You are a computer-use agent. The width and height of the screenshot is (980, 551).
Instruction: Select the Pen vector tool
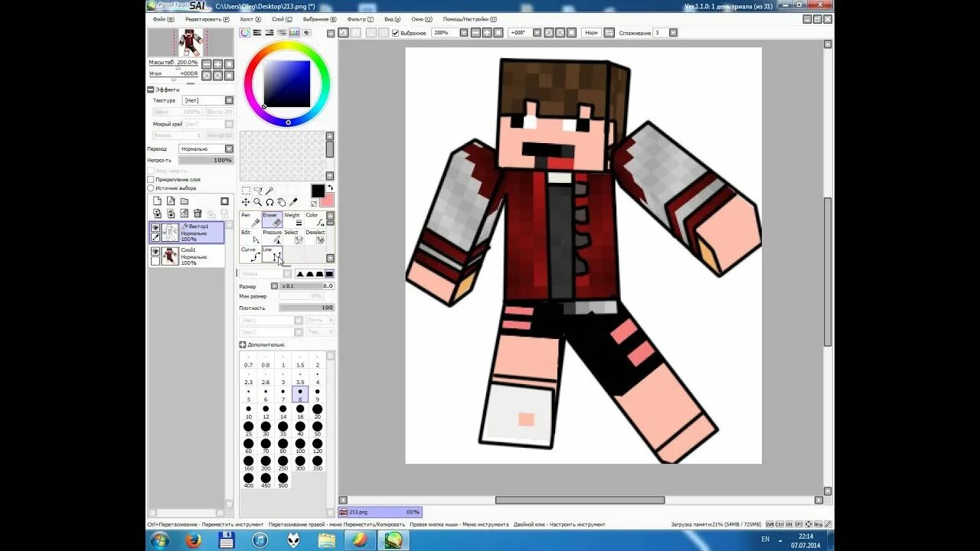[x=250, y=220]
